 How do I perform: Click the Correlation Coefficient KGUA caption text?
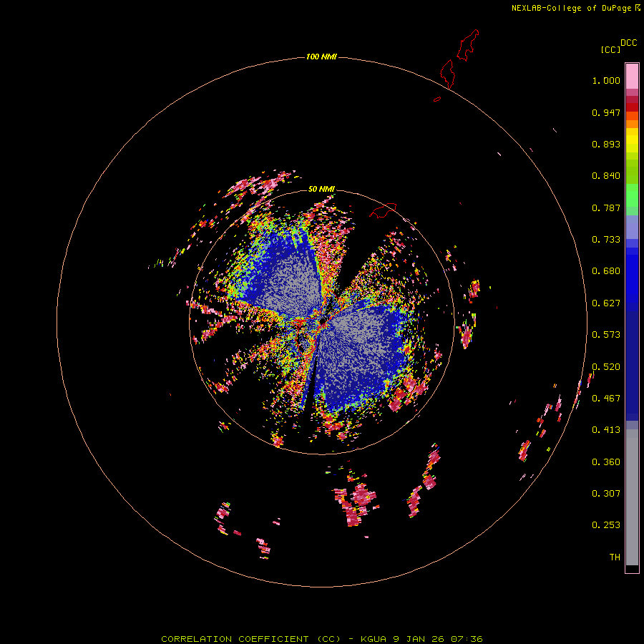coord(321,639)
